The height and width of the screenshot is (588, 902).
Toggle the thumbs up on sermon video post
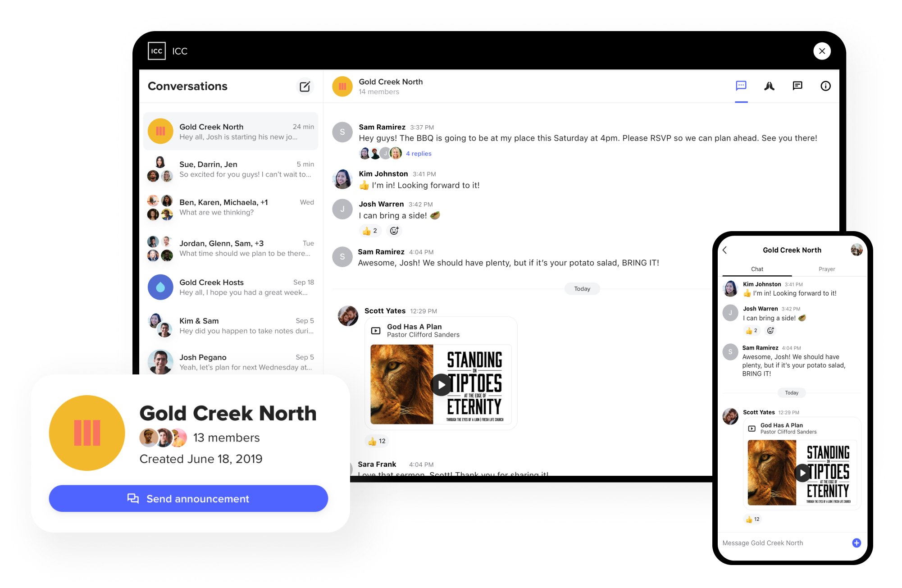coord(374,442)
